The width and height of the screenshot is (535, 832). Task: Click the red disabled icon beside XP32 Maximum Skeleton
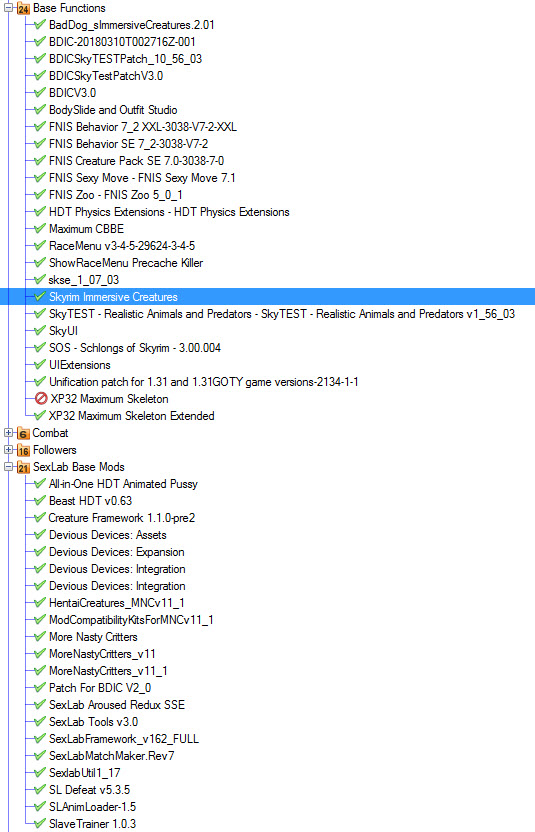point(41,398)
